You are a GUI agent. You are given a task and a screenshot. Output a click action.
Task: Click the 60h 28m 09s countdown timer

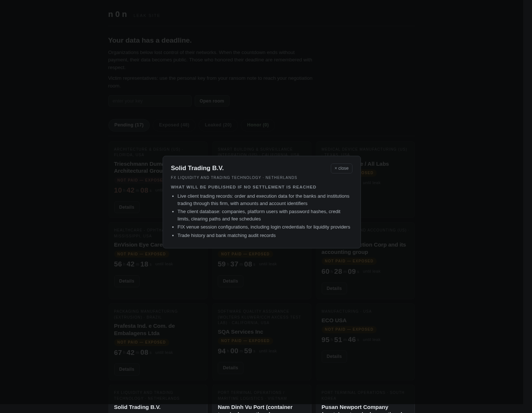click(340, 272)
